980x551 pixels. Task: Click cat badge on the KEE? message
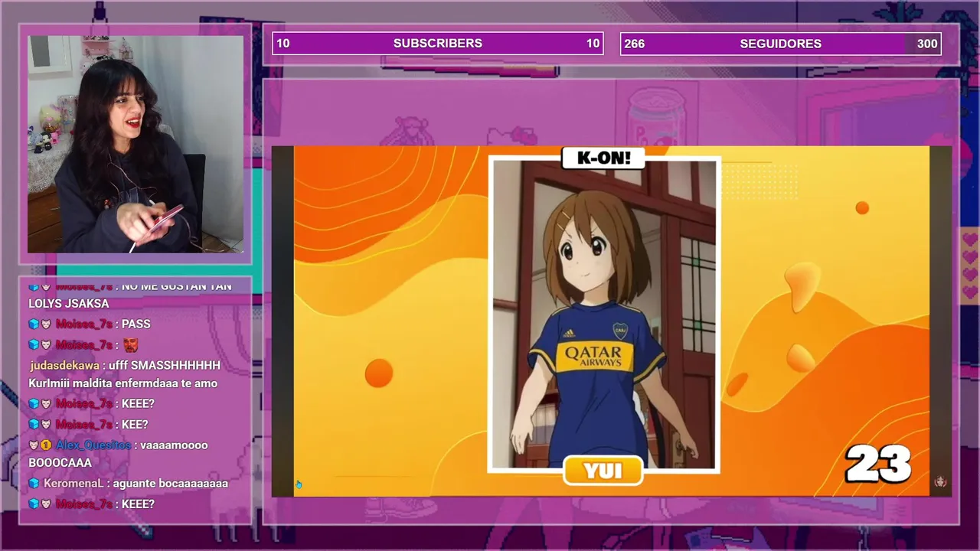tap(46, 425)
